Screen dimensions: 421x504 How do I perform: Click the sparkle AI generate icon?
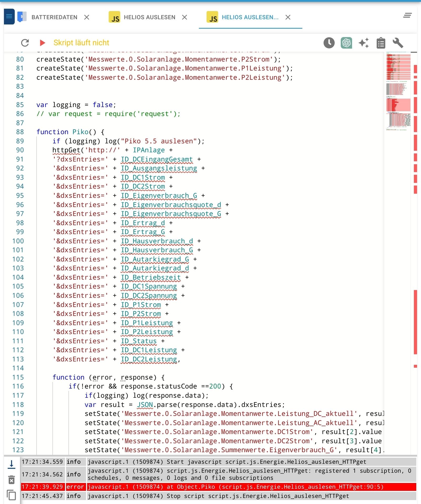[364, 43]
